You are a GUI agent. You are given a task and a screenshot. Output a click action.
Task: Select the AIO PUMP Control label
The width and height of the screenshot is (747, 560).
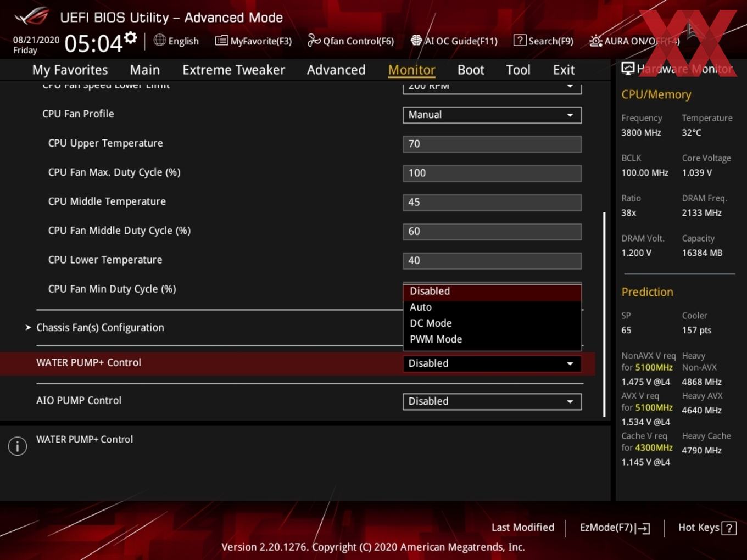coord(79,400)
